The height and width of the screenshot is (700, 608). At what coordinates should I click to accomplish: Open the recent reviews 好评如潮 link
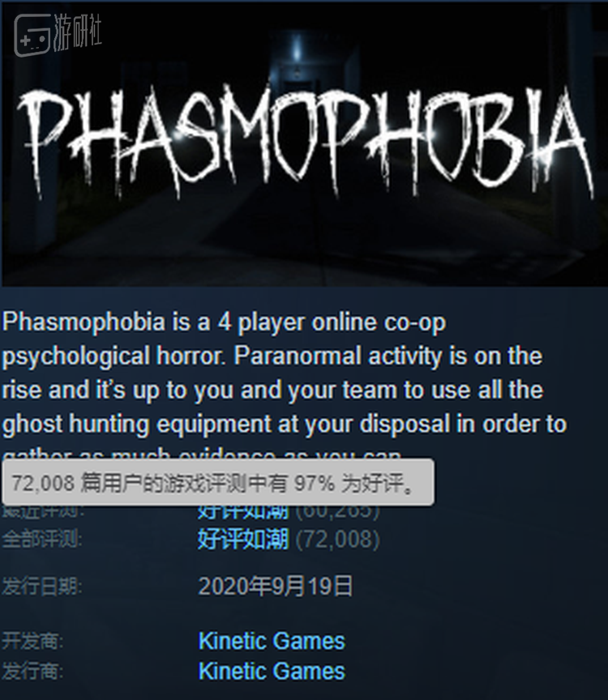point(243,510)
